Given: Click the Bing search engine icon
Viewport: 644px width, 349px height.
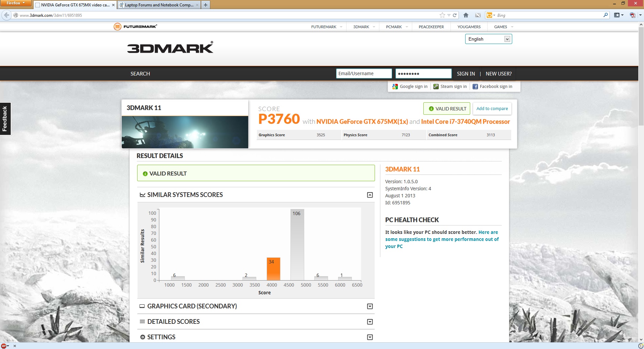Looking at the screenshot, I should 489,15.
